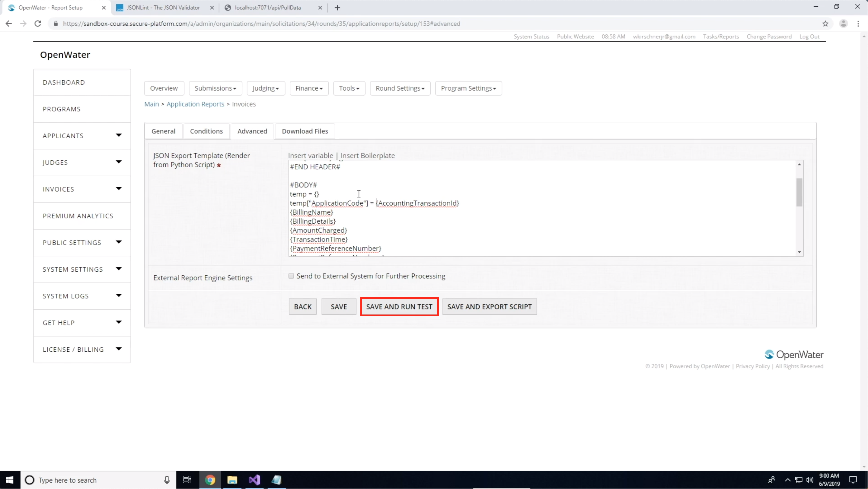Click the template editor scrollbar thumb
Viewport: 868px width, 489px height.
799,192
